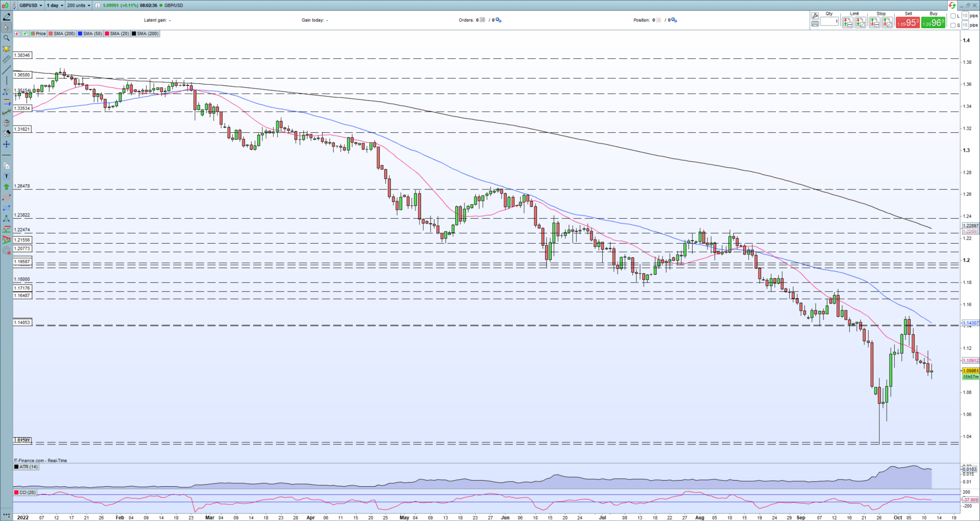Click second Limit order icon
The image size is (980, 521).
click(x=860, y=22)
